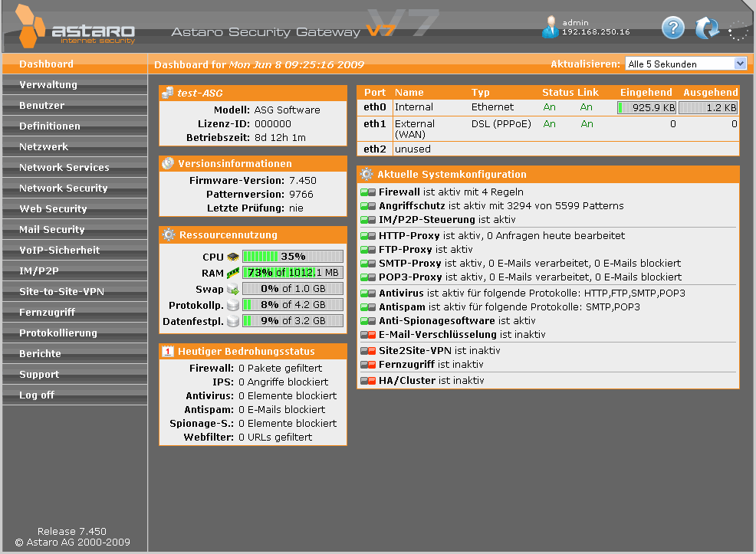
Task: Click the Ressourcennutzung gear icon
Action: 168,234
